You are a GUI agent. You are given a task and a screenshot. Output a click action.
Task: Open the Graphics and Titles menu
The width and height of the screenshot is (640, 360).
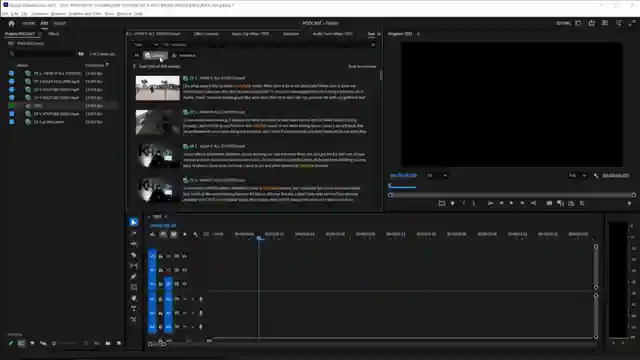click(x=85, y=14)
